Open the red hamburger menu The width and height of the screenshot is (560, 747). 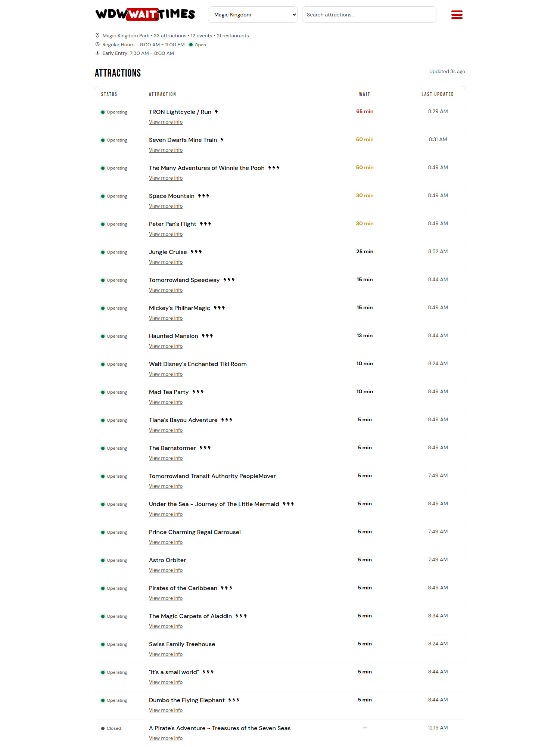coord(457,15)
